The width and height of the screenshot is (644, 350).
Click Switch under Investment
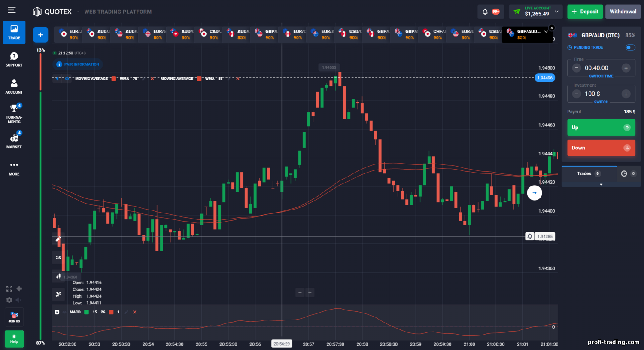point(601,102)
